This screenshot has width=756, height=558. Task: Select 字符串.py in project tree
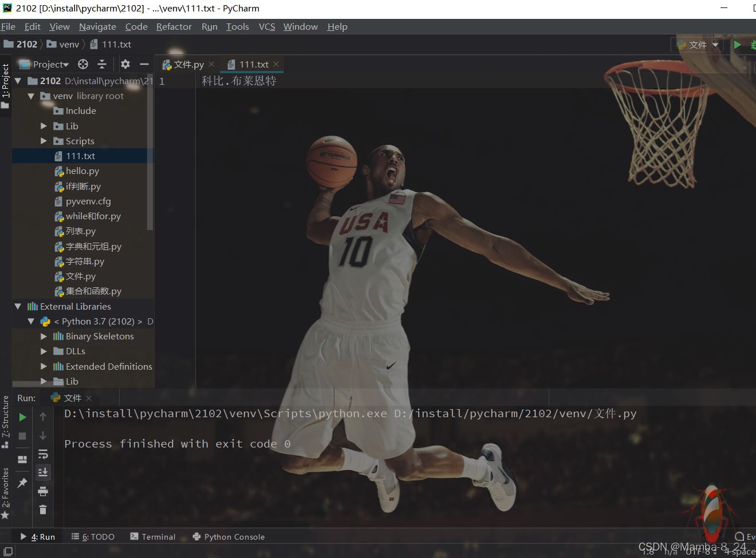pos(85,262)
